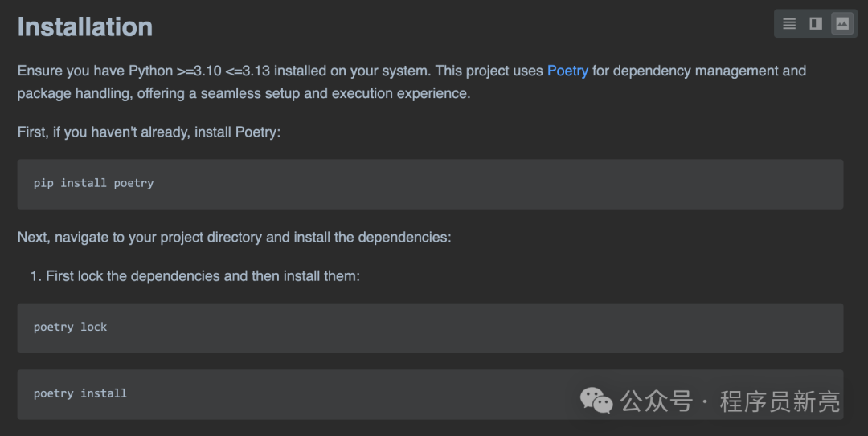Click the "First lock the dependencies" list item

(203, 276)
